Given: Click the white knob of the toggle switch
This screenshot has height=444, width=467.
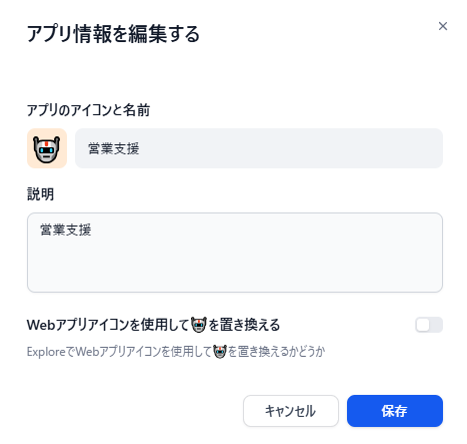Looking at the screenshot, I should 423,325.
